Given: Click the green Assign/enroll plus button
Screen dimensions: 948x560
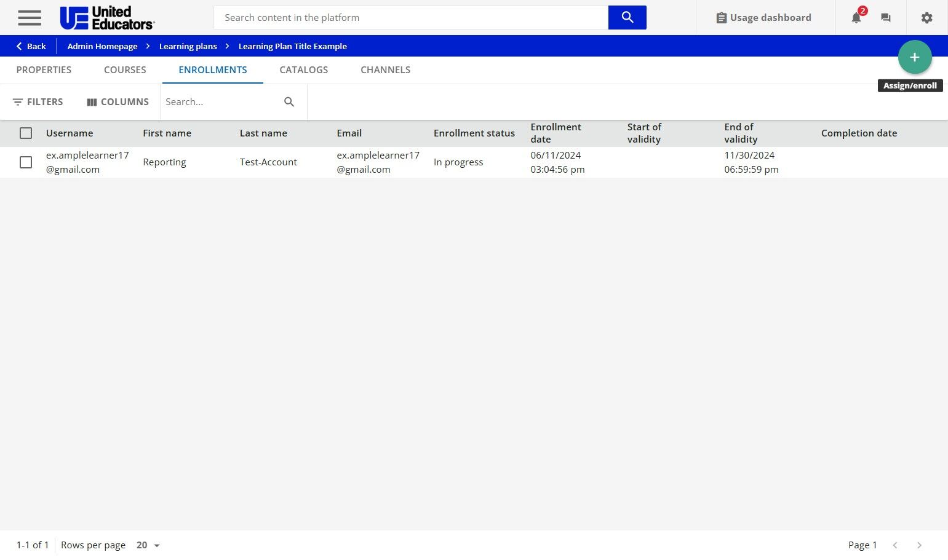Looking at the screenshot, I should [x=915, y=57].
